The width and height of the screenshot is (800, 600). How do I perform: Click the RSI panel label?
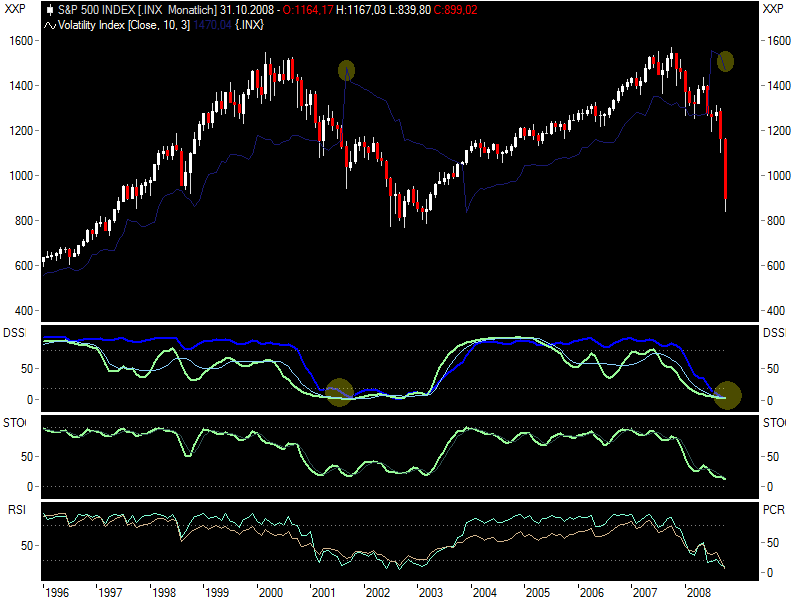tap(17, 510)
